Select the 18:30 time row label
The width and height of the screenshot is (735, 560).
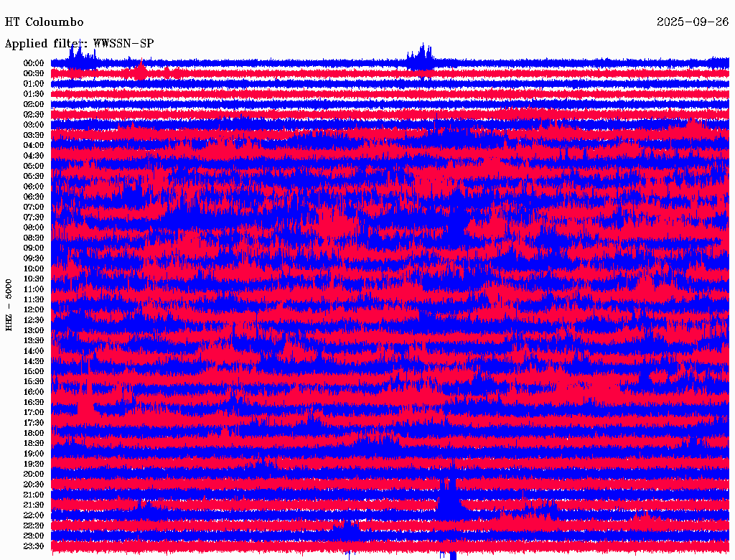tap(34, 443)
